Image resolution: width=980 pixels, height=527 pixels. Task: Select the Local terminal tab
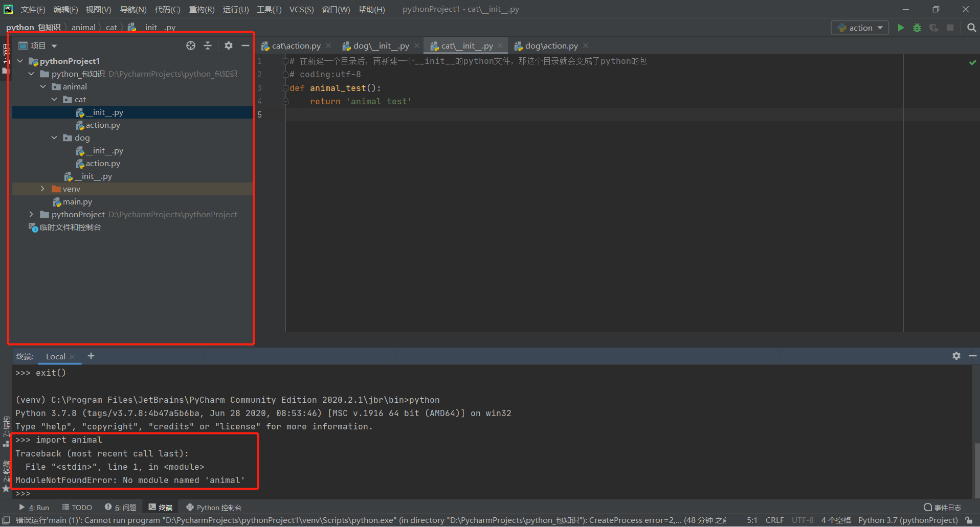click(x=56, y=357)
